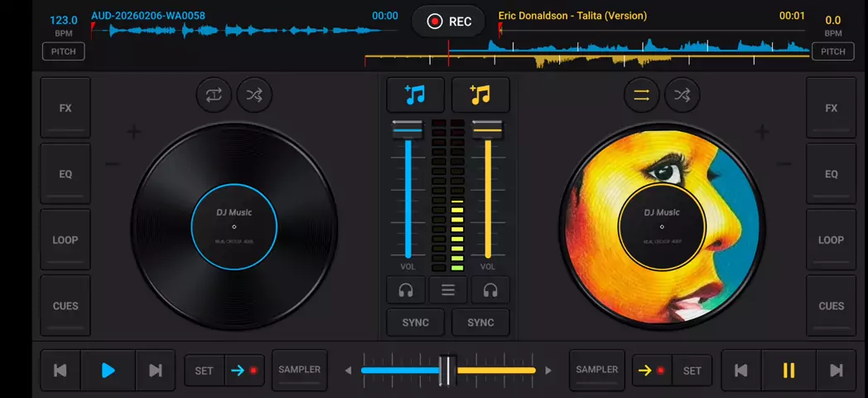Enable shuffle on the left deck
868x398 pixels.
[254, 95]
